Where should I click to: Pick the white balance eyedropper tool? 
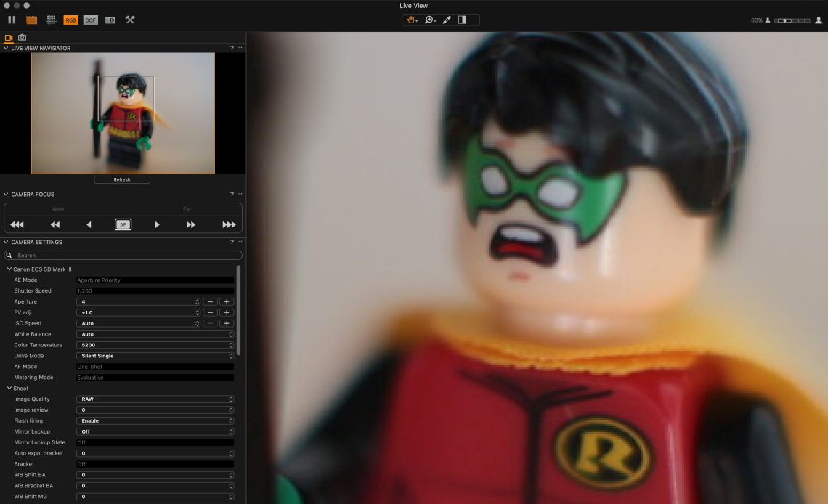click(x=447, y=20)
